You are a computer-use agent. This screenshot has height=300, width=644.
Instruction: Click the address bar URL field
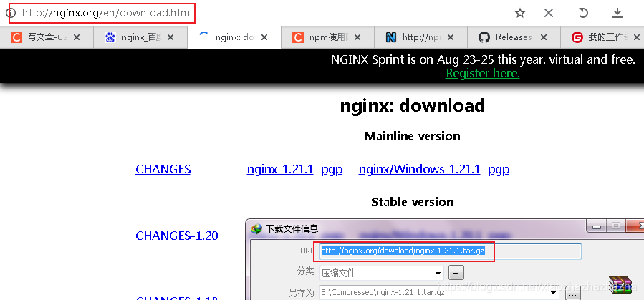click(107, 13)
